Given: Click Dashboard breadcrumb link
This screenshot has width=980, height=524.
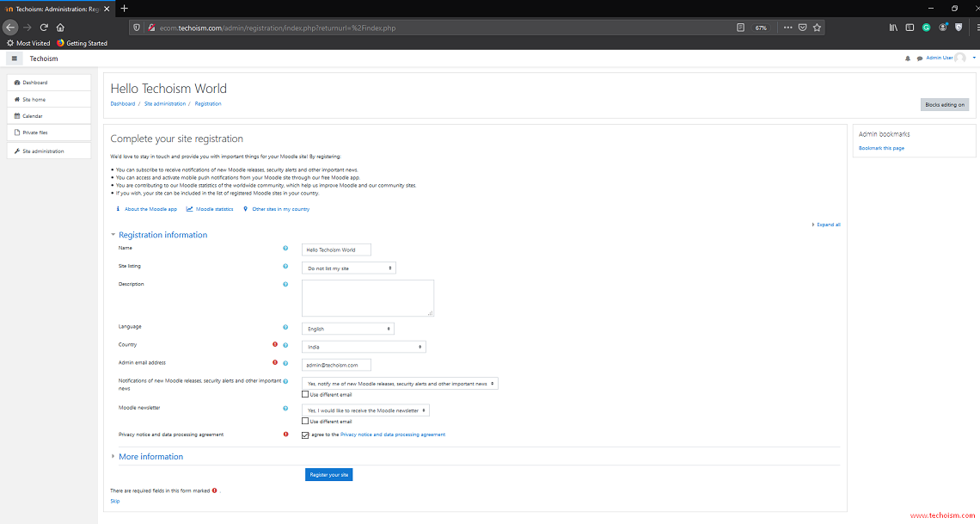Looking at the screenshot, I should coord(122,104).
